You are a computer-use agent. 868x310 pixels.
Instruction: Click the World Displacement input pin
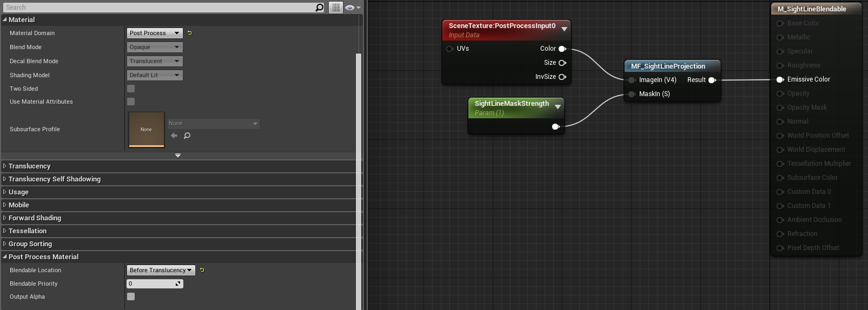pos(780,150)
